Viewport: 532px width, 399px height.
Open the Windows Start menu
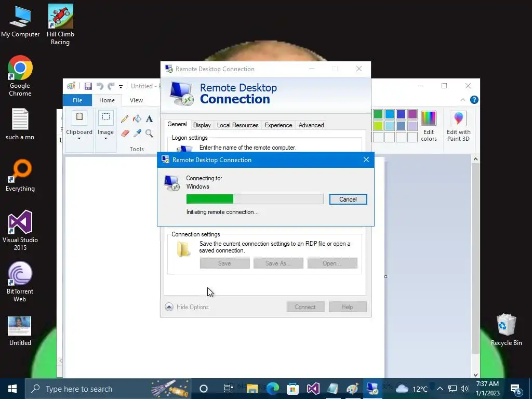[x=12, y=389]
